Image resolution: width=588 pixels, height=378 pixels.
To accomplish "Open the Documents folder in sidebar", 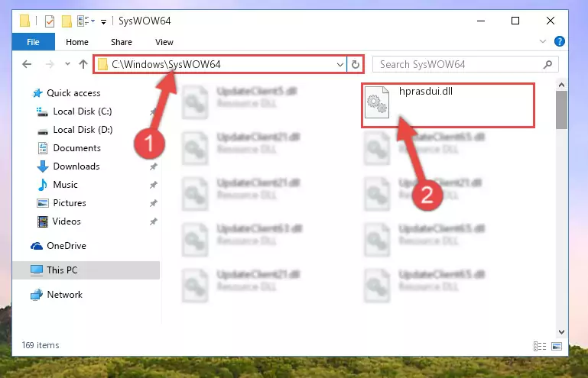I will click(x=76, y=148).
